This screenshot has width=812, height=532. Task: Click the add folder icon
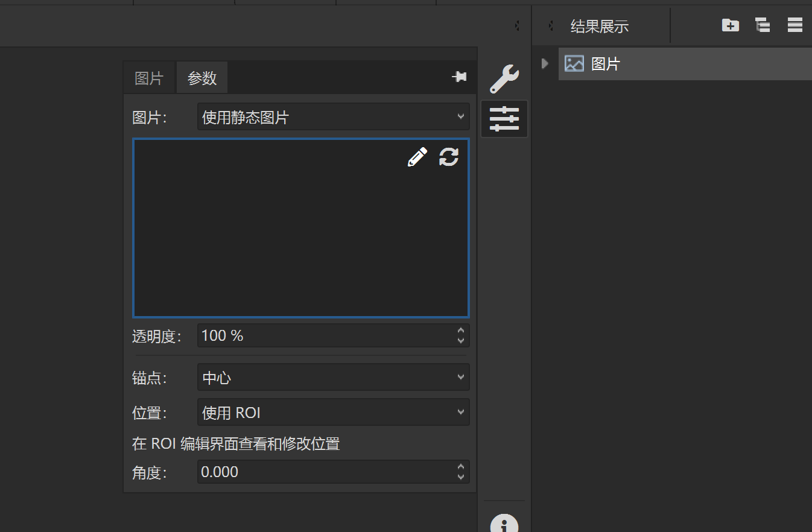pyautogui.click(x=731, y=25)
